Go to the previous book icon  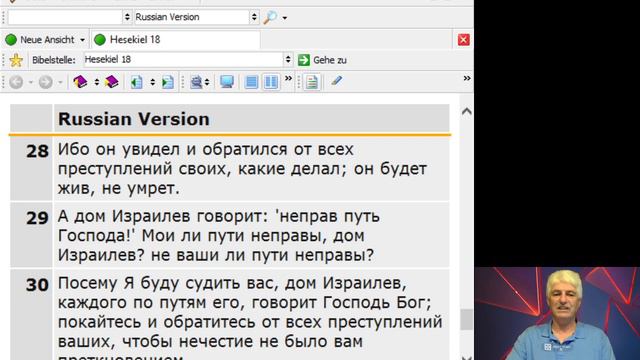[x=80, y=82]
